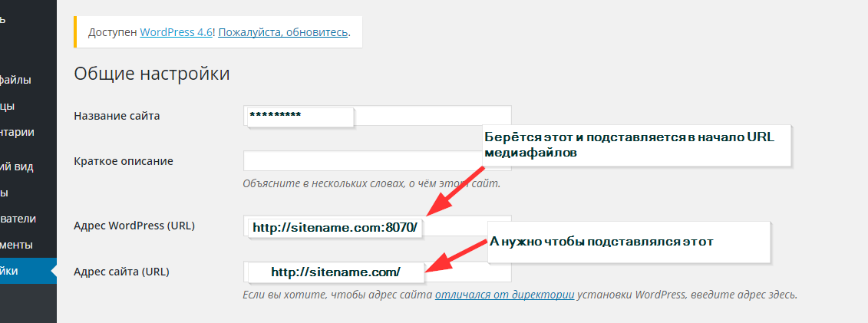Image resolution: width=868 pixels, height=323 pixels.
Task: Select the 'Адрес WordPress (URL)' input field
Action: (x=377, y=226)
